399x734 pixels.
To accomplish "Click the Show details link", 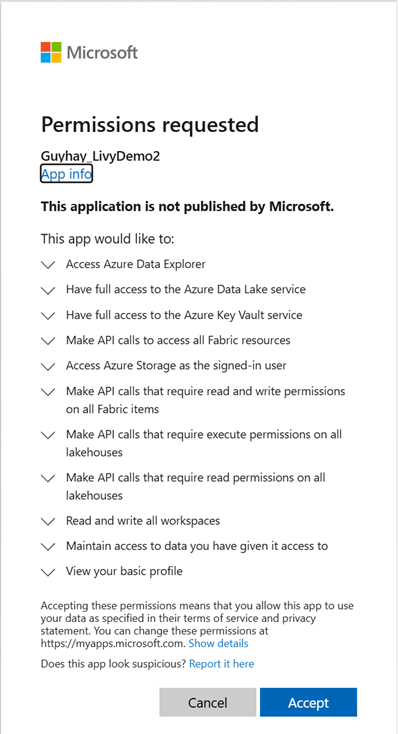I will click(218, 643).
